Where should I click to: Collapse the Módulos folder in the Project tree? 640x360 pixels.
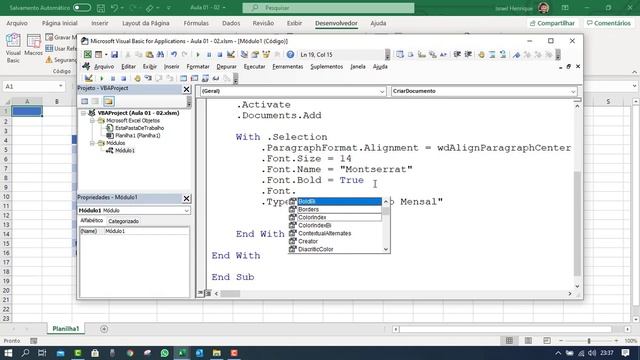[92, 143]
